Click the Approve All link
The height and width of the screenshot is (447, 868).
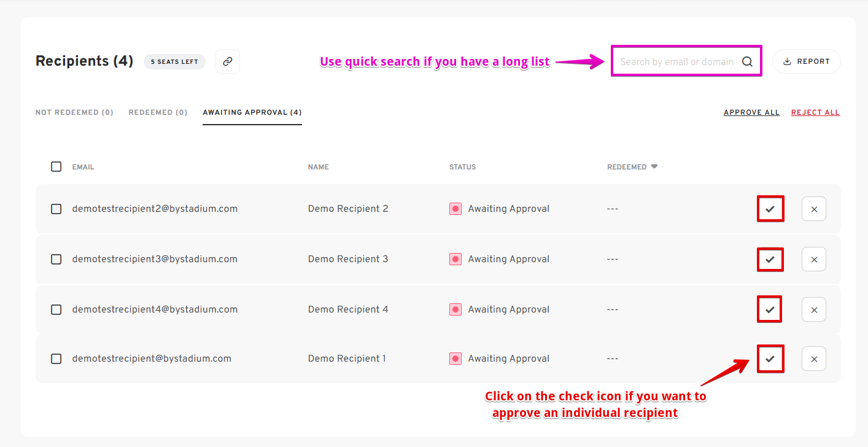click(751, 112)
